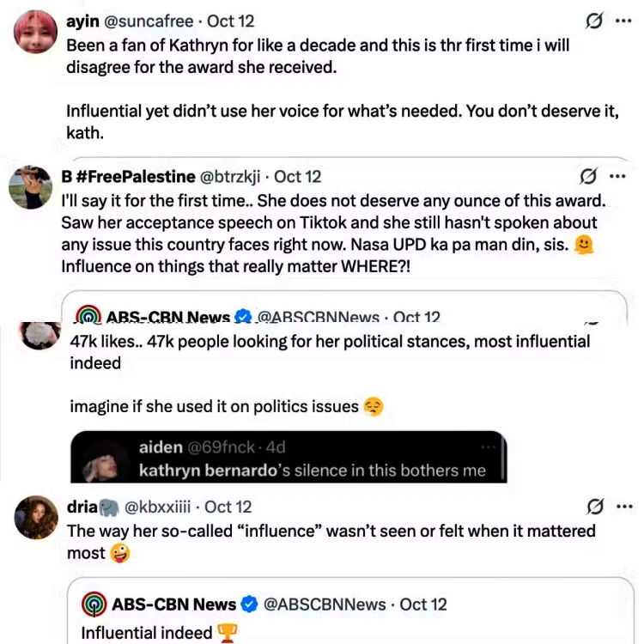Open Oct 12 timestamp on ayin's tweet
Viewport: 644px width, 644px height.
(x=233, y=21)
